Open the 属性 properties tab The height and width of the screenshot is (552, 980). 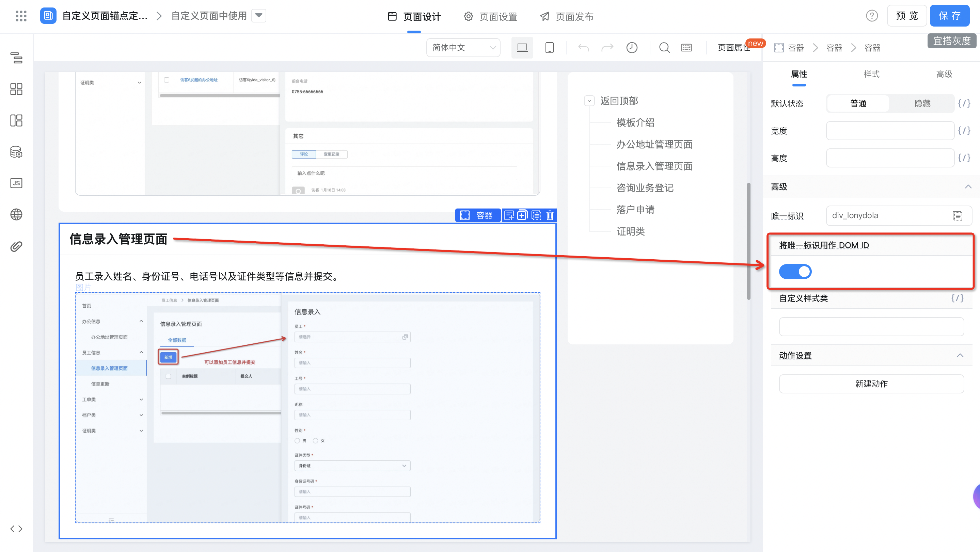coord(799,74)
